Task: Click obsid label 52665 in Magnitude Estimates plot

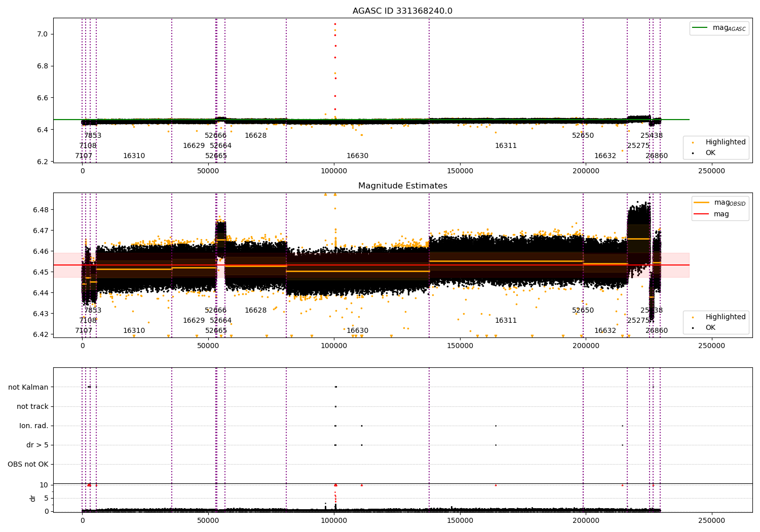Action: coord(216,331)
